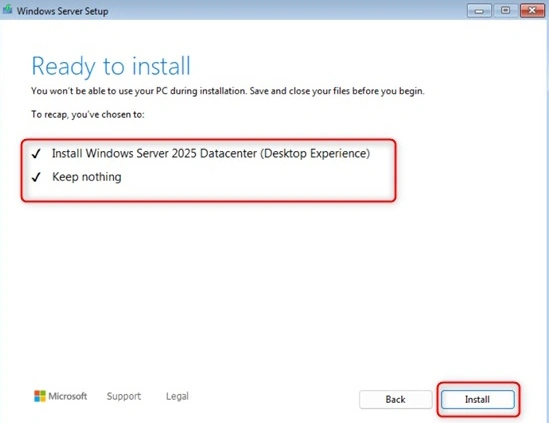The width and height of the screenshot is (549, 423).
Task: Go back with the Back button
Action: coord(396,400)
